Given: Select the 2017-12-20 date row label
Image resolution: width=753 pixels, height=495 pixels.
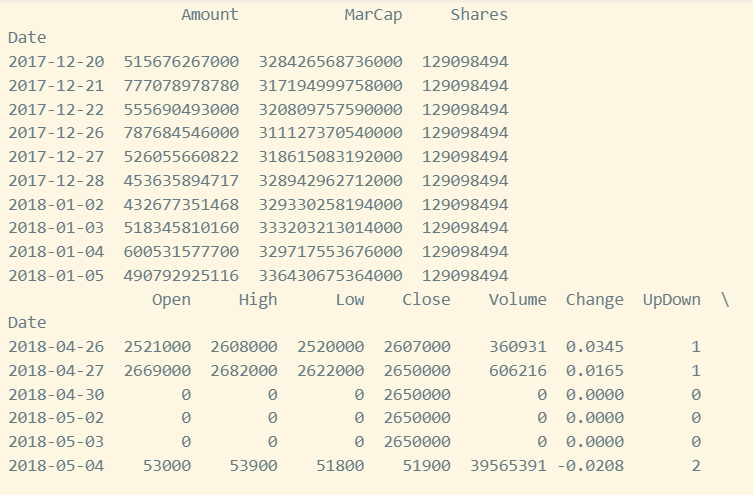Looking at the screenshot, I should tap(56, 61).
